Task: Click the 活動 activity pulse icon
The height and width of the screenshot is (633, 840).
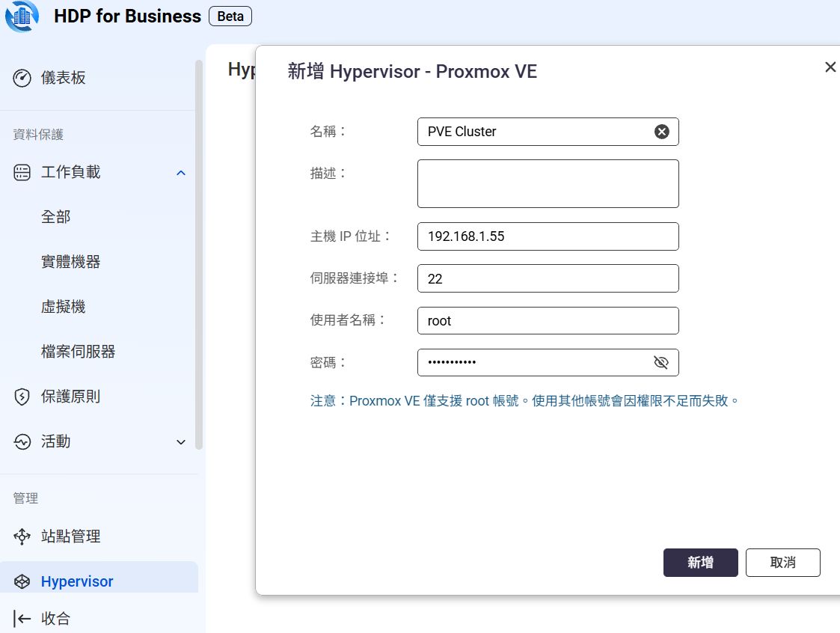Action: click(22, 441)
